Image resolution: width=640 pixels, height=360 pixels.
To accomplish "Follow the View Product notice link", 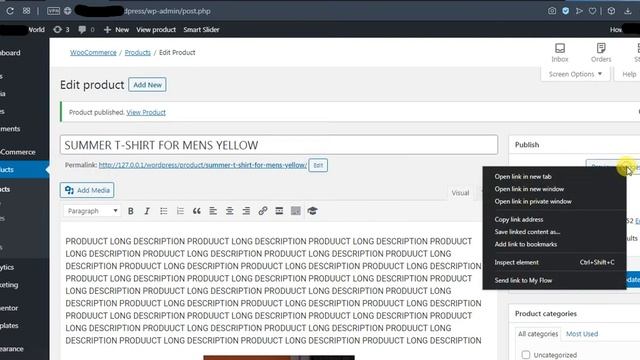I will (x=146, y=112).
